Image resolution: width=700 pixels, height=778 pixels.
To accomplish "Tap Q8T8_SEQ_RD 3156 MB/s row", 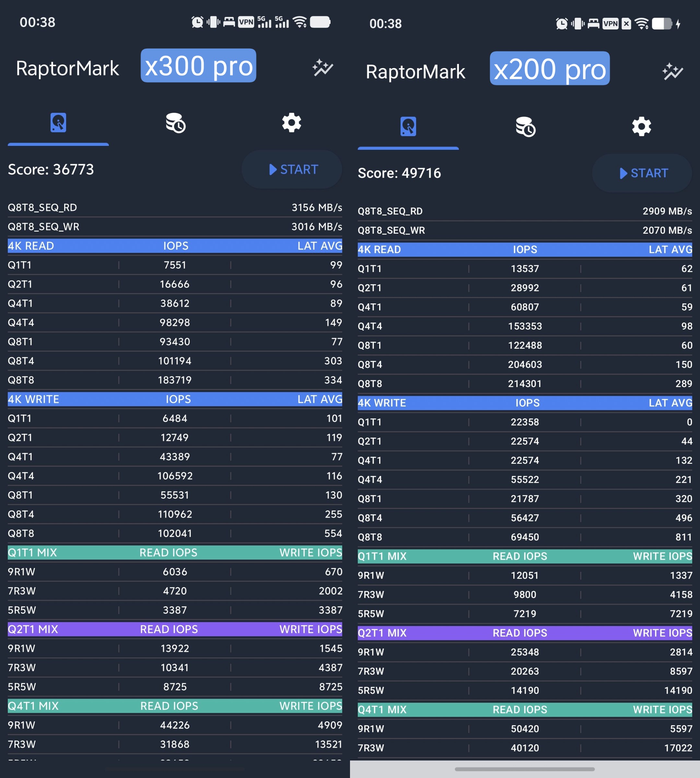I will [x=175, y=208].
